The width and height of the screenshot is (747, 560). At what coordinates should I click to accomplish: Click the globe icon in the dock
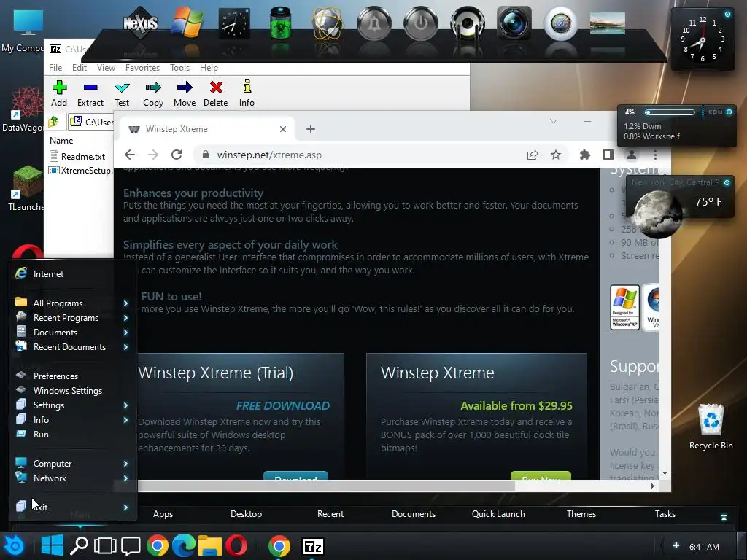tap(328, 23)
